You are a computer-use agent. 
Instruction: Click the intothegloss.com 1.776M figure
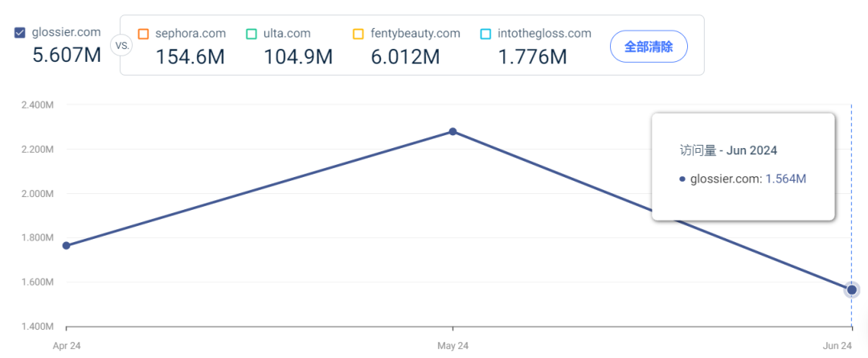pos(532,57)
